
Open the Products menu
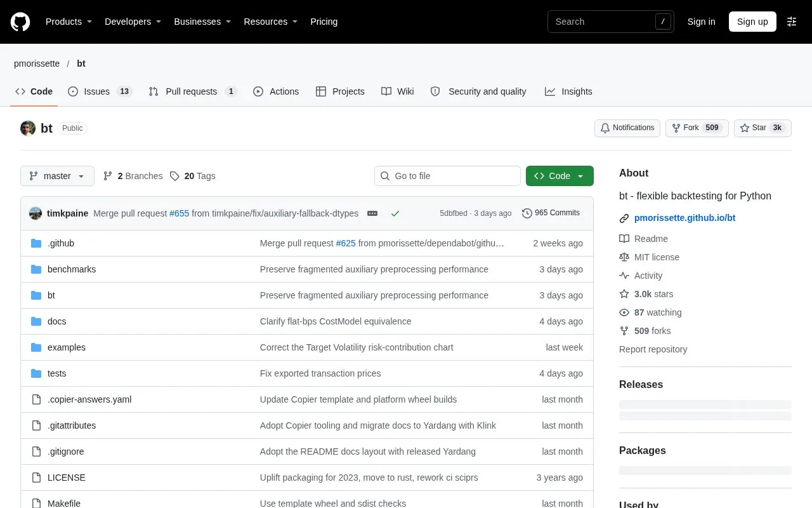(69, 22)
